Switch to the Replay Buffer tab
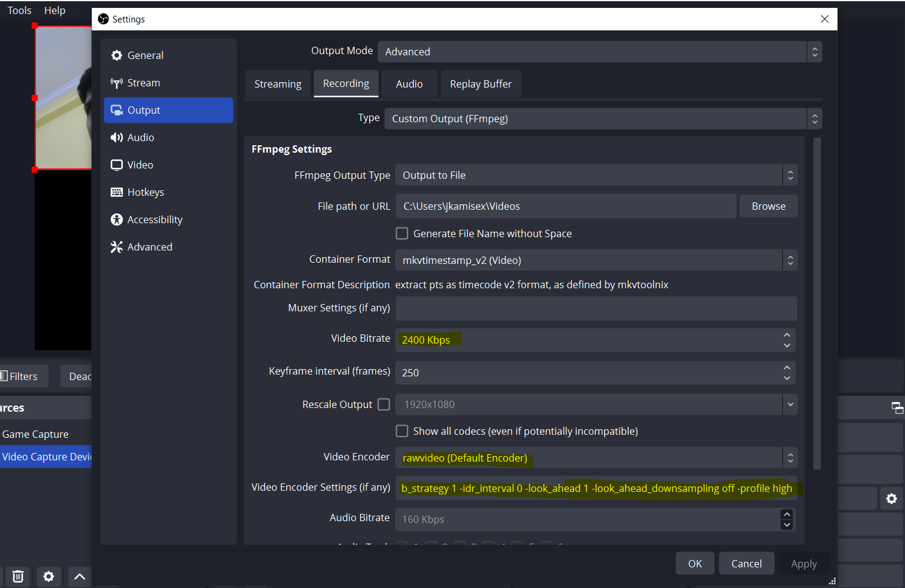The image size is (905, 588). (x=480, y=83)
